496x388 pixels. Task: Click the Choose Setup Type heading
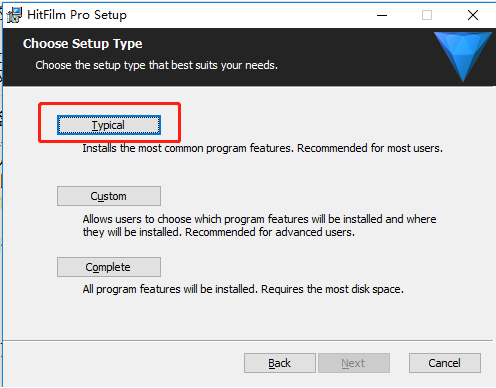pos(83,44)
